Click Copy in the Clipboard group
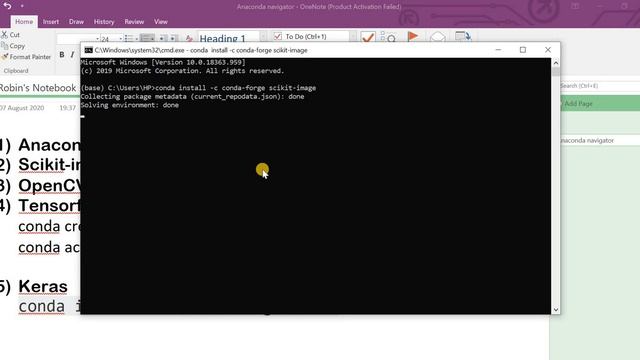Viewport: 640px width, 360px height. point(13,46)
